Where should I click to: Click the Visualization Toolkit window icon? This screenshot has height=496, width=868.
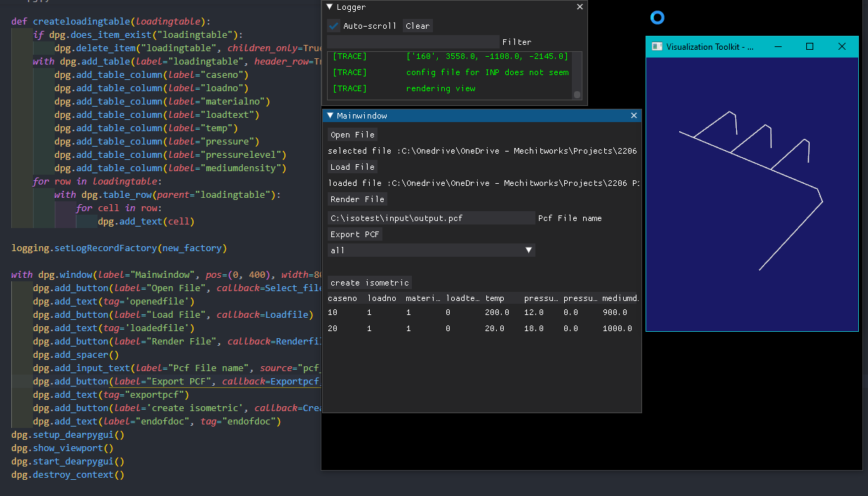coord(657,46)
